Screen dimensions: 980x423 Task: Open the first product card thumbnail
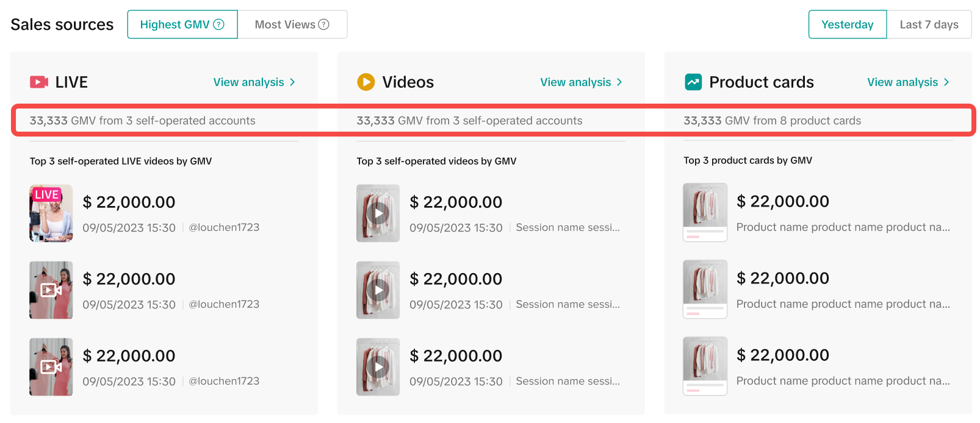(x=705, y=212)
